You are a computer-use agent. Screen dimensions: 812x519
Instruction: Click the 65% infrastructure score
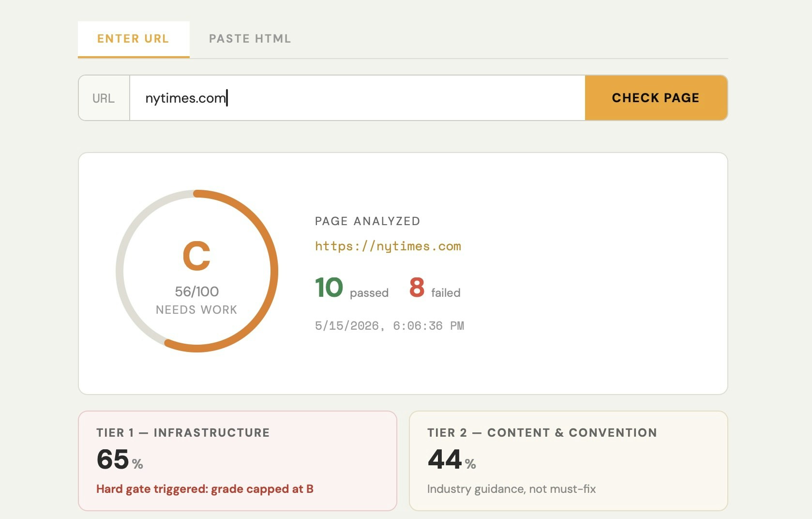[x=120, y=459]
